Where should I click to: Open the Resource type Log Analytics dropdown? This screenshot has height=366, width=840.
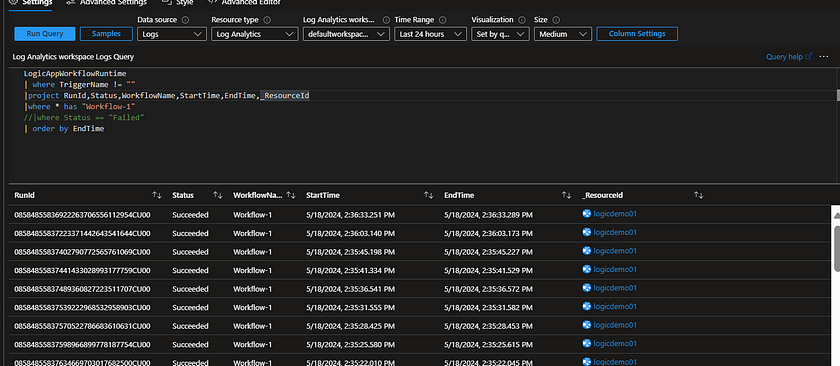tap(254, 34)
